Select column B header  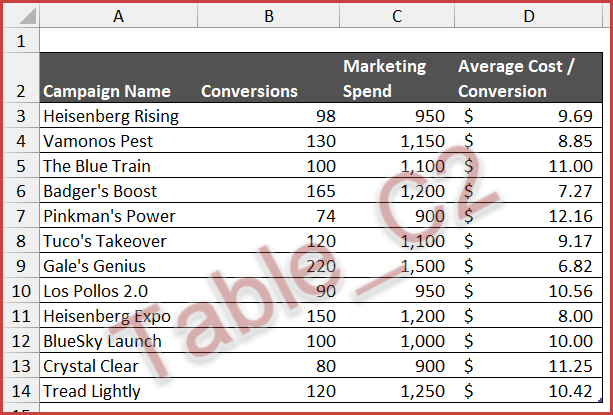click(x=268, y=16)
